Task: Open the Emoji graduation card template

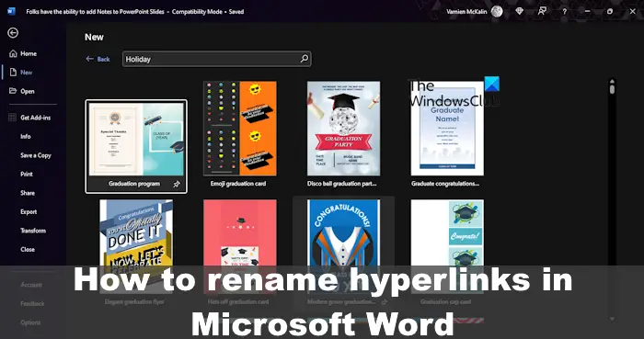Action: pyautogui.click(x=239, y=134)
